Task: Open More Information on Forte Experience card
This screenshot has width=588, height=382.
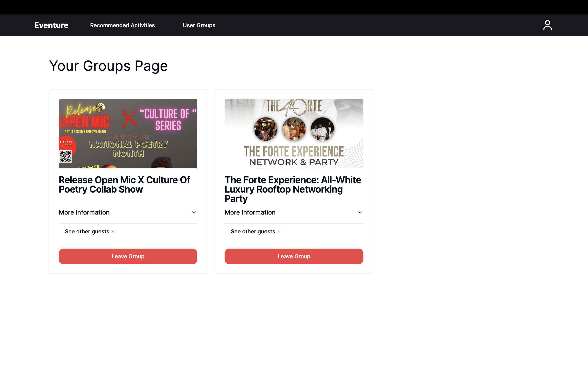Action: click(x=250, y=213)
